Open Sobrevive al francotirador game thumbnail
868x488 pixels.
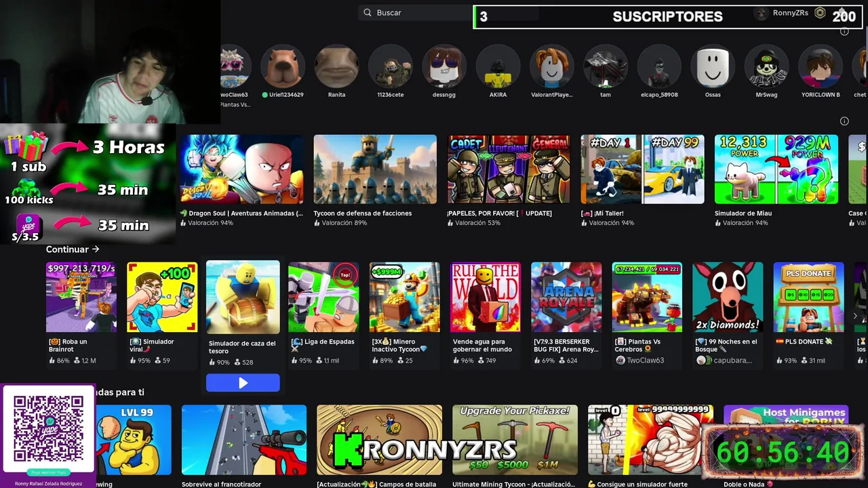pyautogui.click(x=244, y=440)
